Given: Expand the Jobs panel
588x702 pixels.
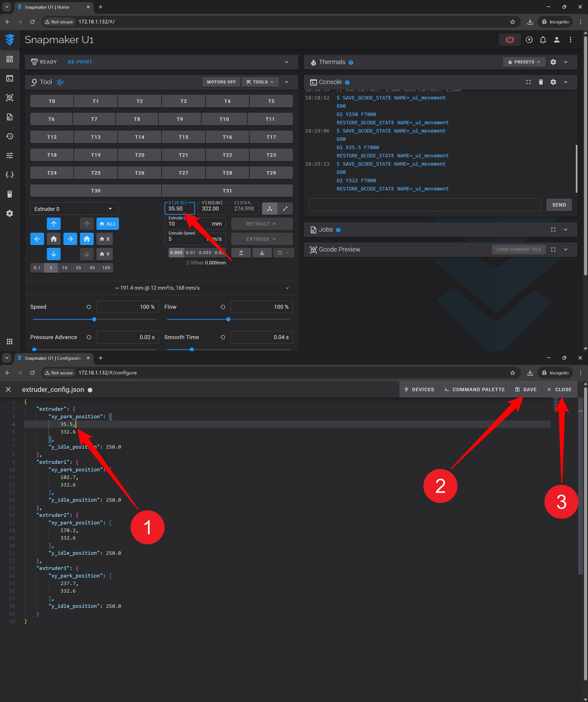Looking at the screenshot, I should click(565, 229).
